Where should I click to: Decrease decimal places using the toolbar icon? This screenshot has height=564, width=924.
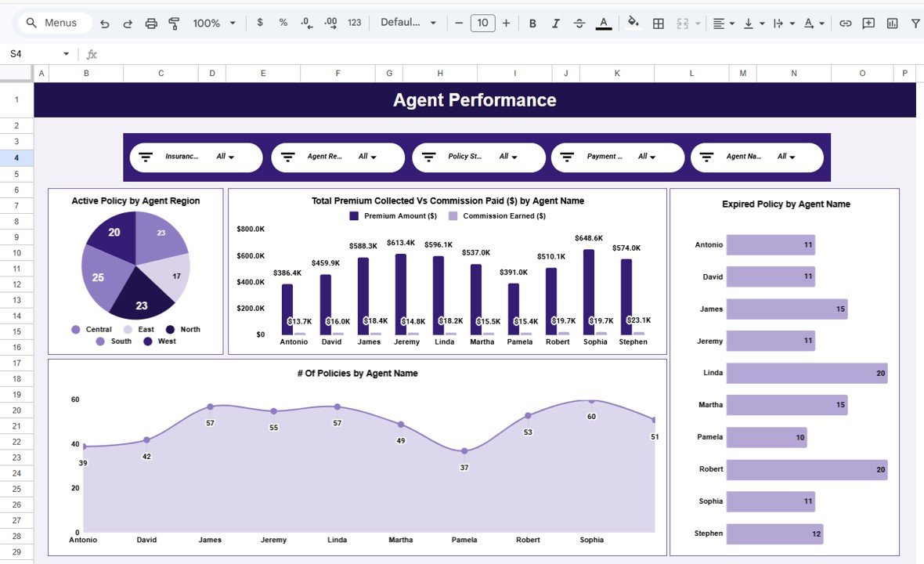pyautogui.click(x=305, y=23)
